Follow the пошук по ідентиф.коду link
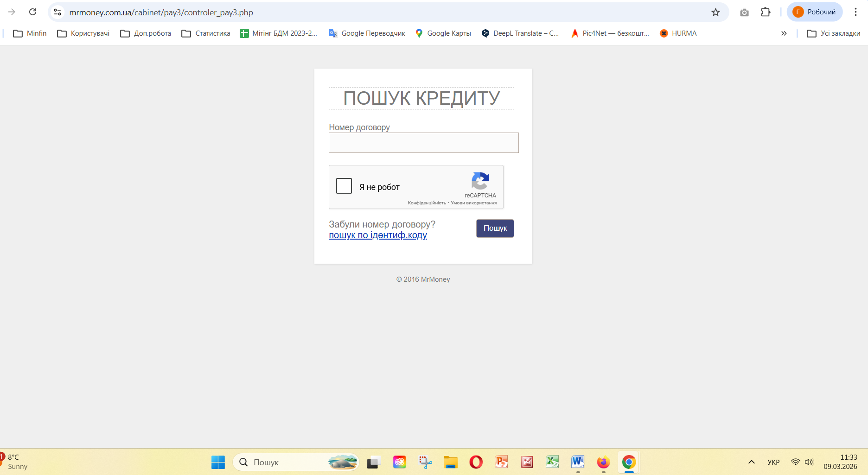This screenshot has width=868, height=475. [x=378, y=235]
